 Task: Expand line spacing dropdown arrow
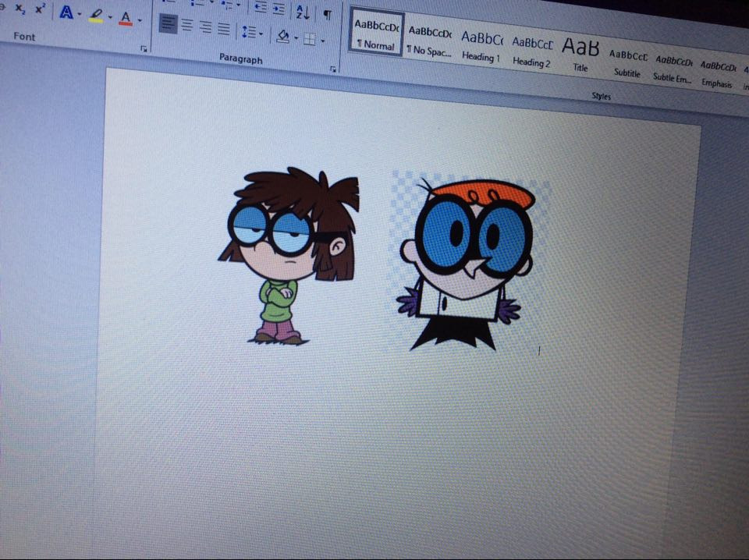pos(261,34)
